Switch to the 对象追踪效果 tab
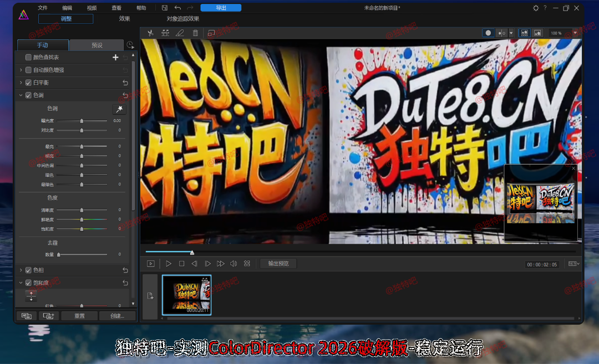 coord(183,18)
